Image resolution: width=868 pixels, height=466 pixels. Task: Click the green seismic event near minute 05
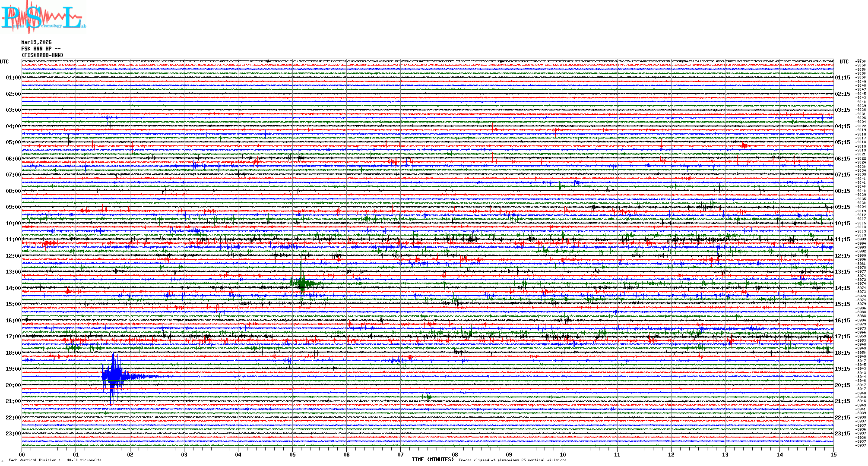(302, 283)
